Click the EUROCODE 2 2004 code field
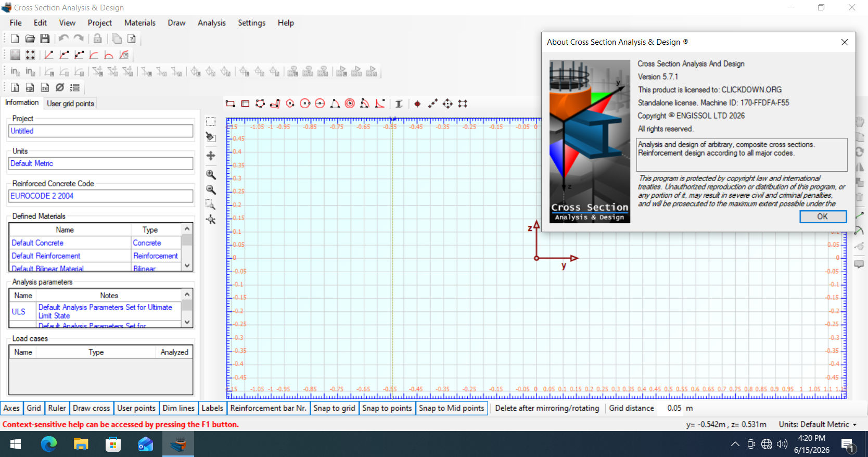Image resolution: width=868 pixels, height=457 pixels. point(101,196)
